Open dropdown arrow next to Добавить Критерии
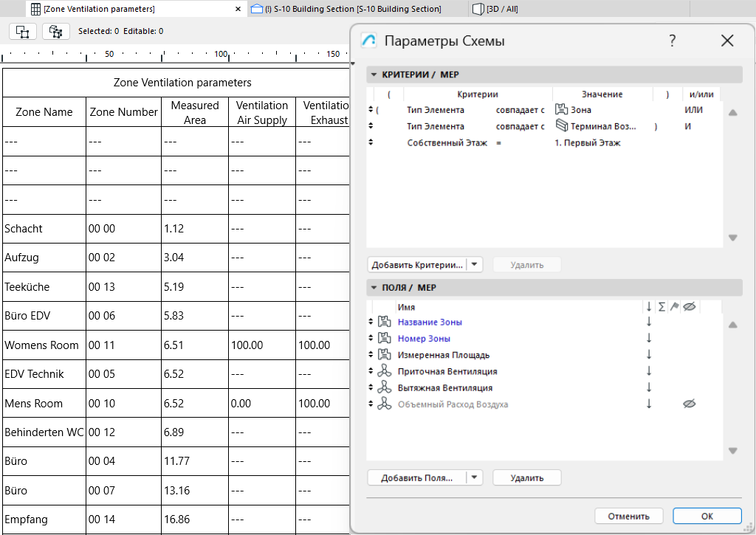Screen dimensions: 756x535 [475, 264]
